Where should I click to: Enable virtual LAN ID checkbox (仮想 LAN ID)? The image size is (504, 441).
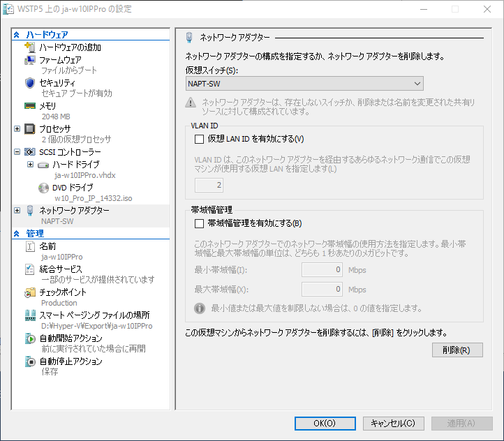pyautogui.click(x=199, y=139)
